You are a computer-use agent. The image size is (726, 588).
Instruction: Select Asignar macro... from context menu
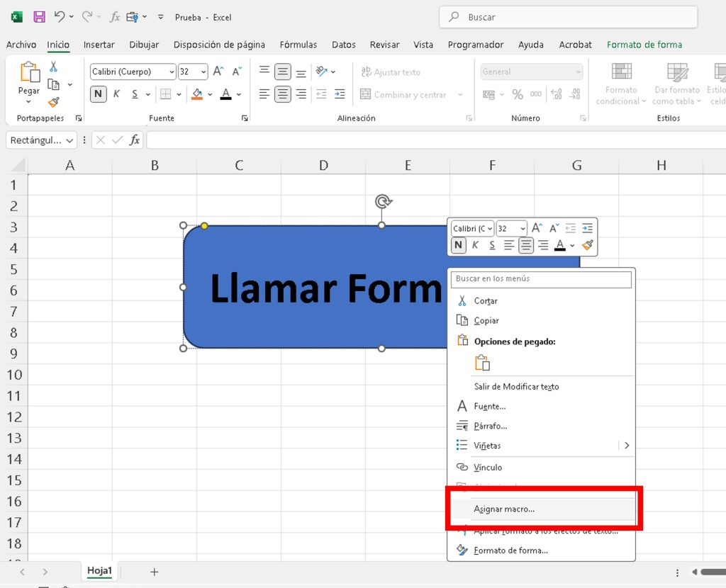pos(504,509)
